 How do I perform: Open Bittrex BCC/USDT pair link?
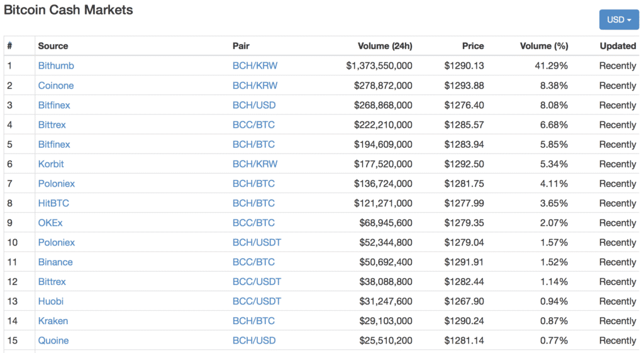click(x=257, y=282)
